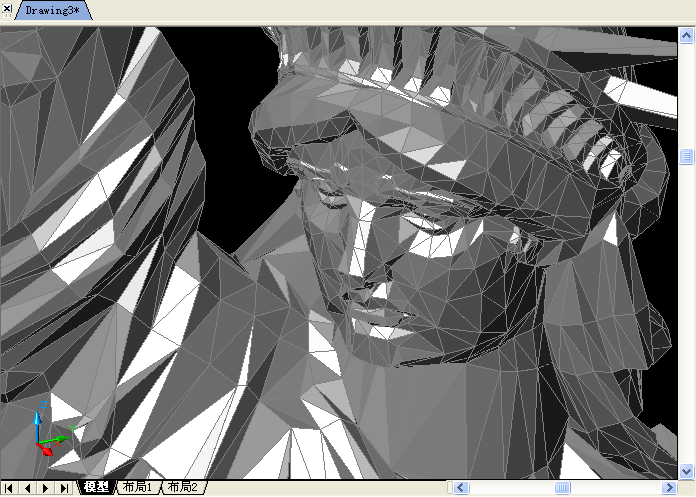Click the vertical scrollbar down arrow
This screenshot has height=497, width=696.
click(686, 470)
